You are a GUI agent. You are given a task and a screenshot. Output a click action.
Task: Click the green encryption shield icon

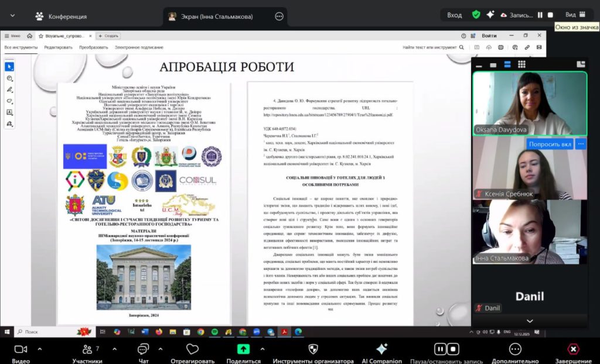(x=476, y=15)
